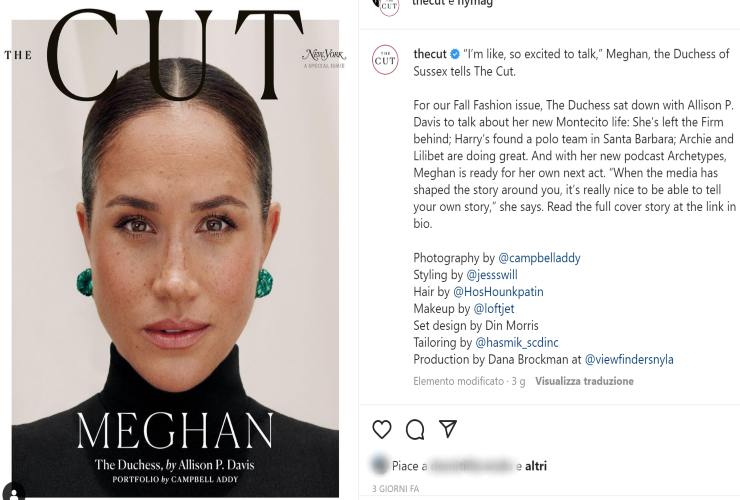Click The Cut profile avatar beside caption
The width and height of the screenshot is (740, 500).
(x=385, y=59)
